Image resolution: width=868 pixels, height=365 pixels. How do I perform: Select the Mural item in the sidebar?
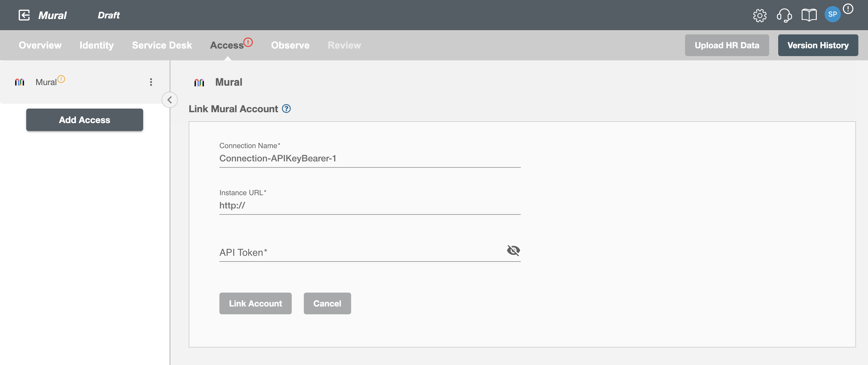84,82
